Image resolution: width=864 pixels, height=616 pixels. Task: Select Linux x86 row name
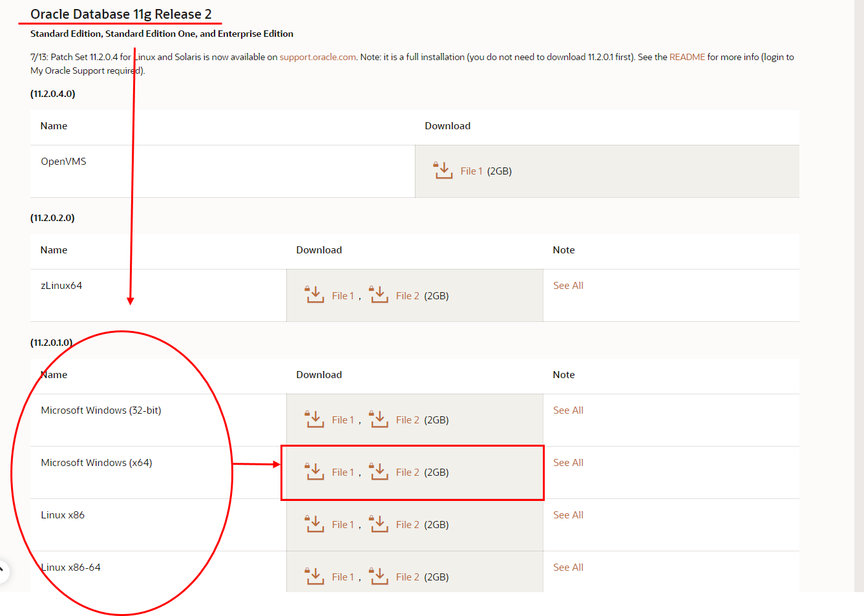click(63, 515)
